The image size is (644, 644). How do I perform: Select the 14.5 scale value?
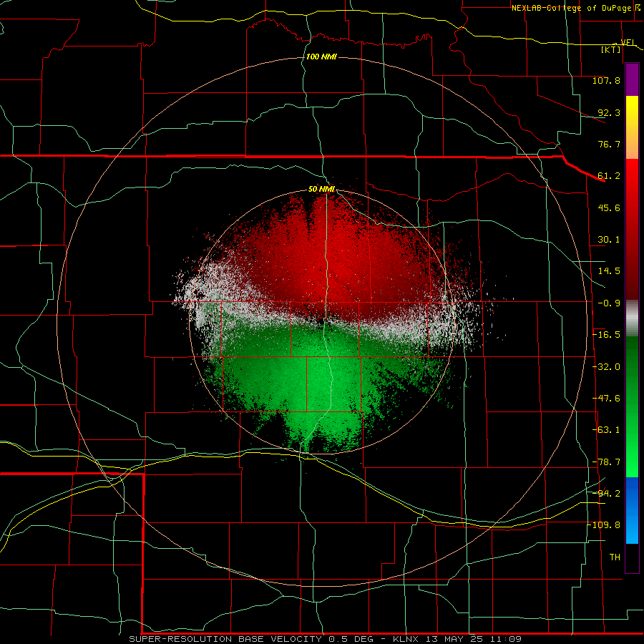pos(609,271)
